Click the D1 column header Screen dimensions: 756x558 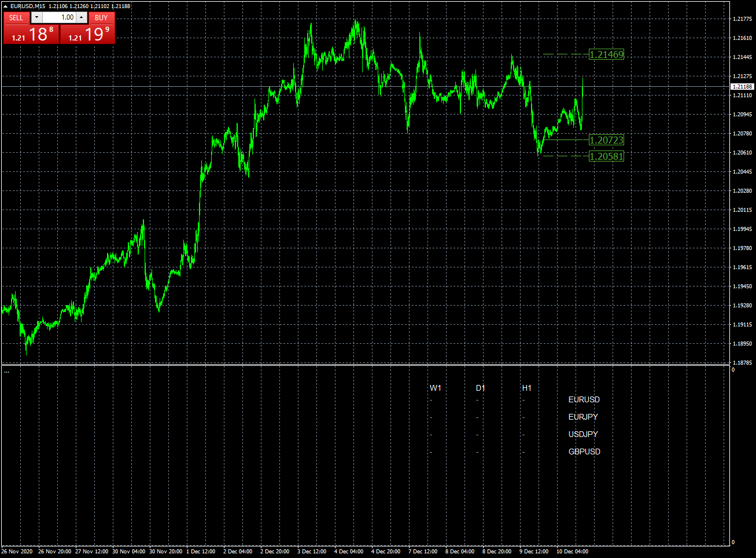point(481,388)
